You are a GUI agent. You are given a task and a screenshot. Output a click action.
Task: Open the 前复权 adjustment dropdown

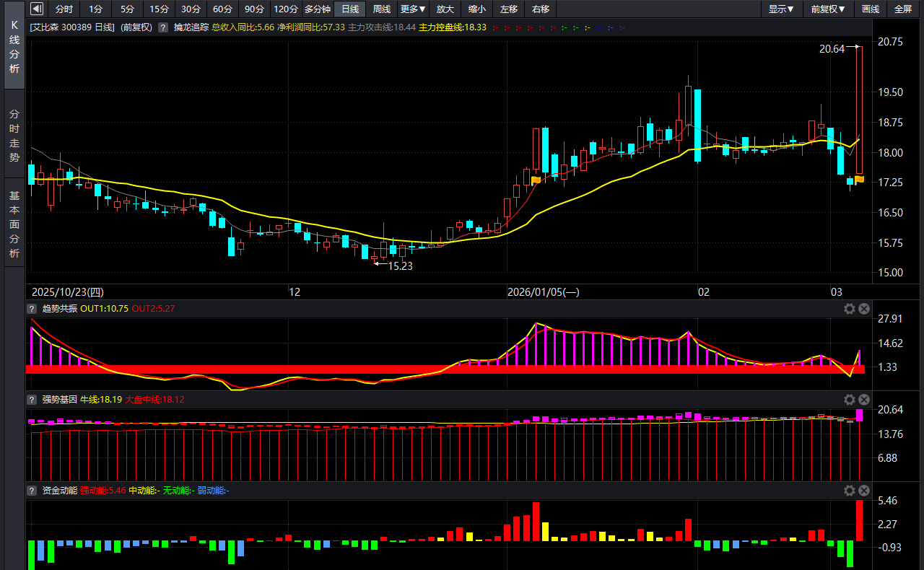click(828, 9)
